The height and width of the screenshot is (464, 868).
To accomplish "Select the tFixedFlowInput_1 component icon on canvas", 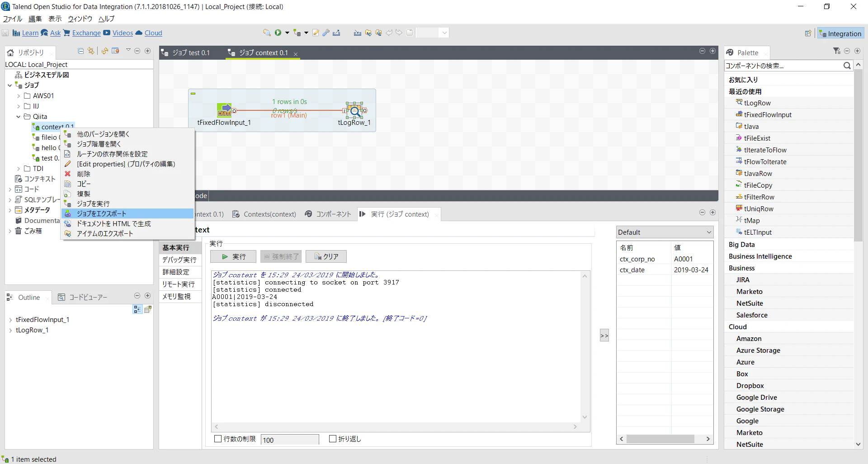I will (x=225, y=110).
